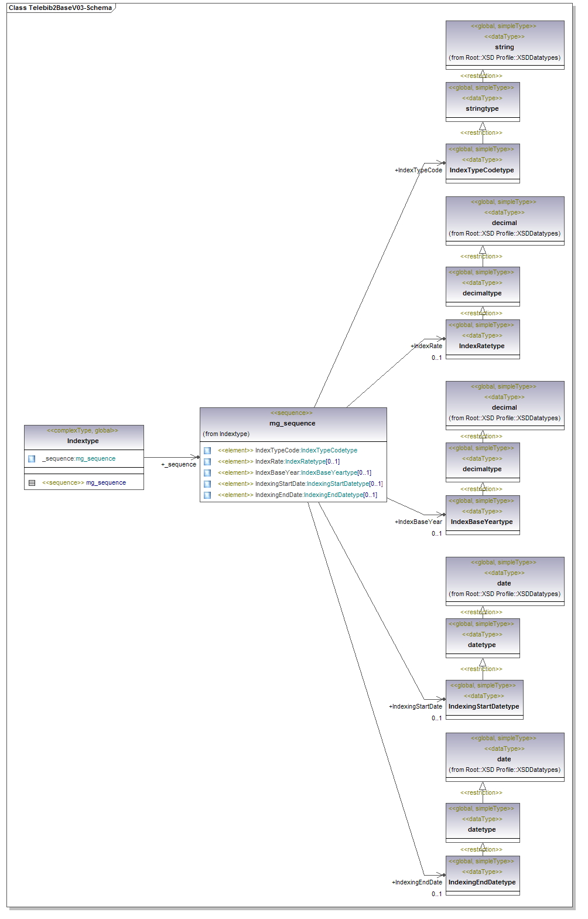Screen dimensions: 588x919
Task: Select the decimaltype box above IndexRatetype
Action: (482, 293)
